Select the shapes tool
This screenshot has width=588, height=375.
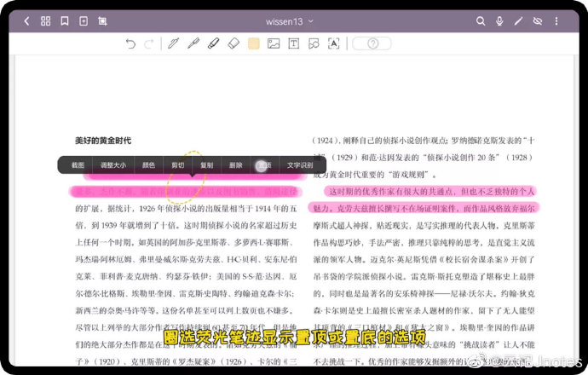click(x=314, y=43)
